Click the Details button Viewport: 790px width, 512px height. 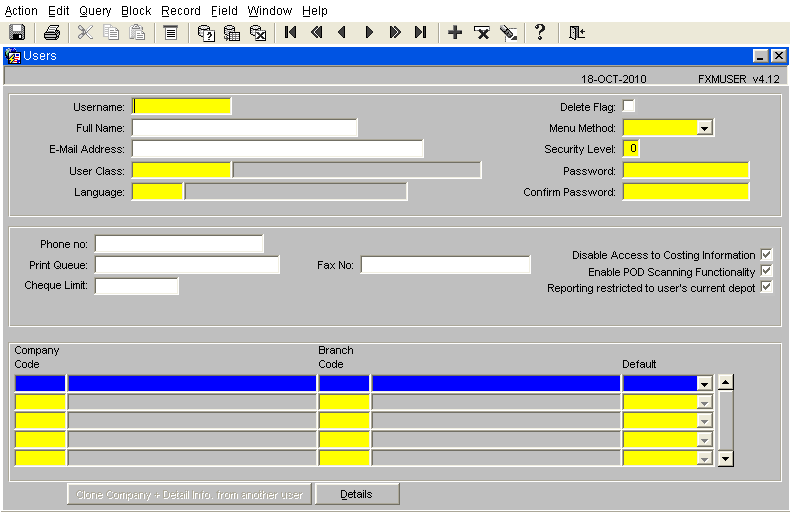point(357,494)
